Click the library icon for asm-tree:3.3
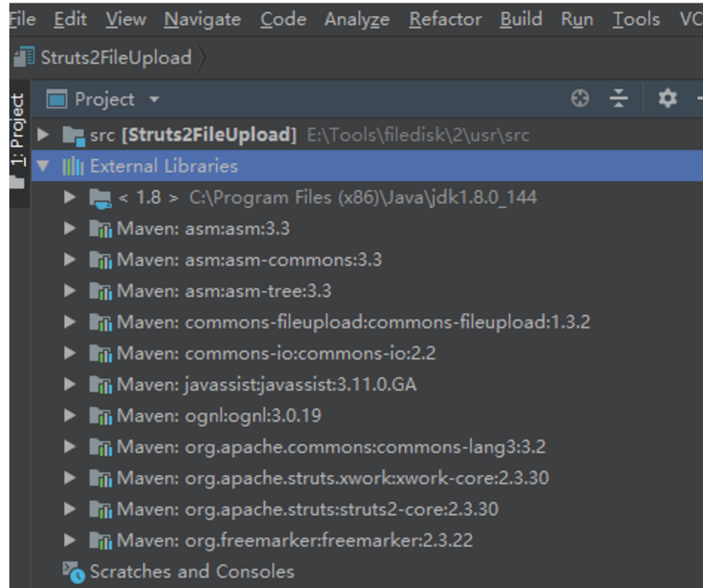703x588 pixels. click(x=100, y=291)
